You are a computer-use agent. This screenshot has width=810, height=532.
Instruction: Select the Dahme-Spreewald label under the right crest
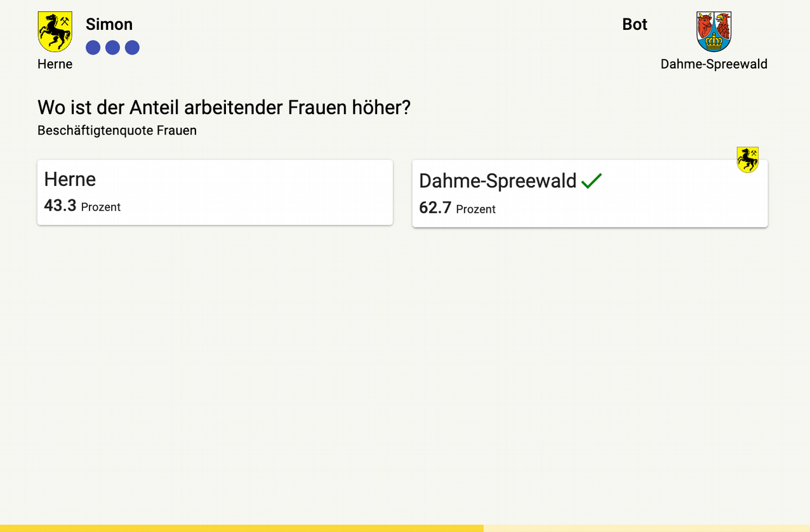[x=714, y=63]
